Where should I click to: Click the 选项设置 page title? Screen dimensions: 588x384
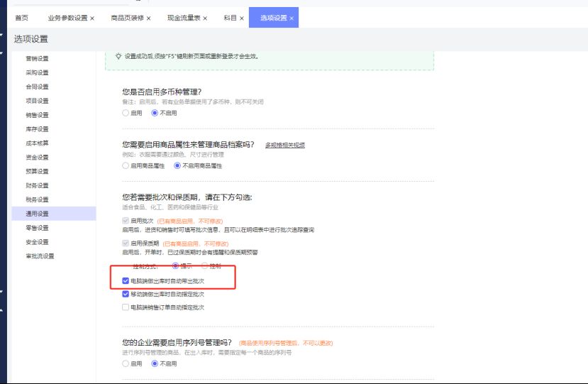(x=30, y=39)
